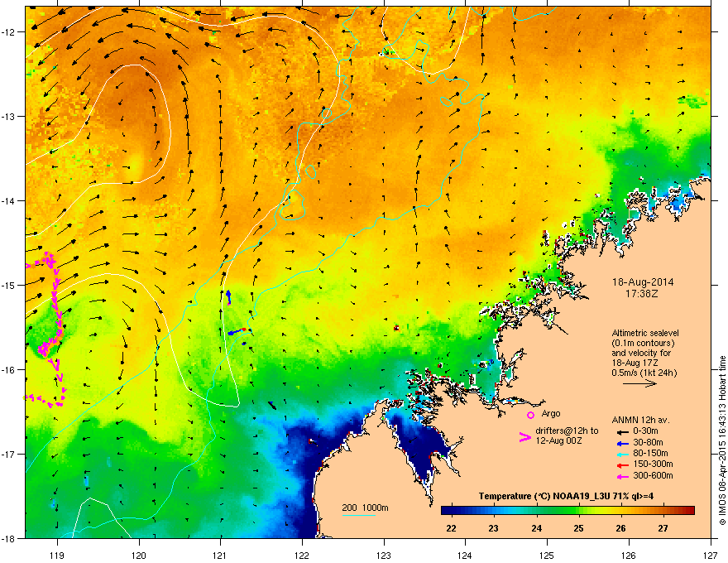Click the colorbar tick label 23

493,528
